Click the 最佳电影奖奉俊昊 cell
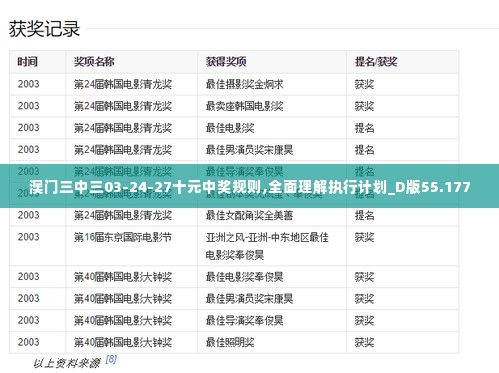The image size is (499, 373). (x=244, y=277)
